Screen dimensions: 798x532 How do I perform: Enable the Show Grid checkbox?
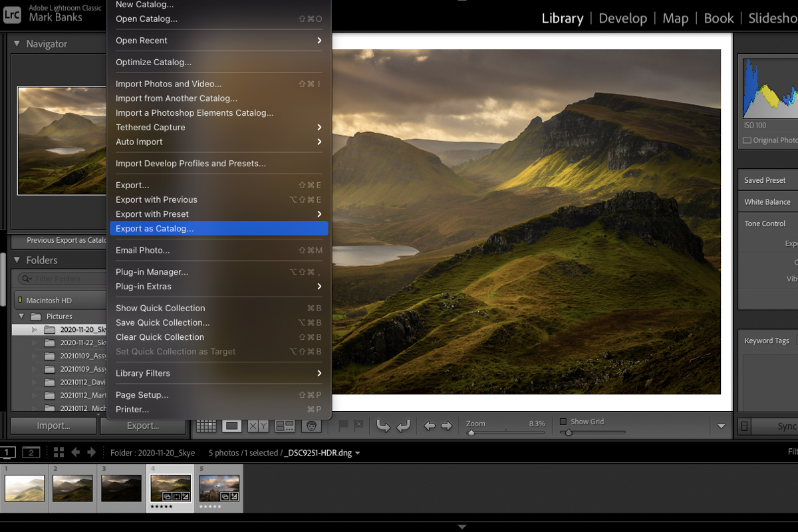coord(563,422)
